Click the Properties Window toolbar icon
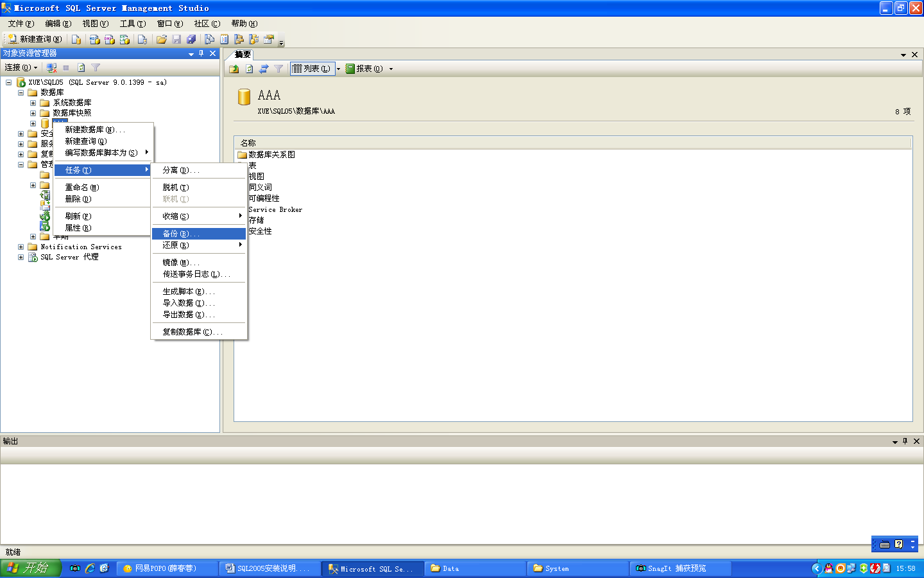This screenshot has height=578, width=924. click(269, 39)
